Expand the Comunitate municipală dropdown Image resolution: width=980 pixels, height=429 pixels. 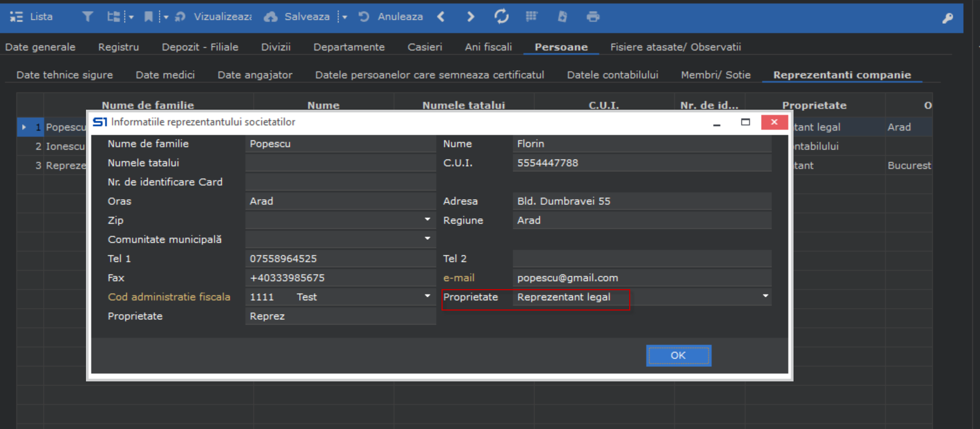(427, 239)
